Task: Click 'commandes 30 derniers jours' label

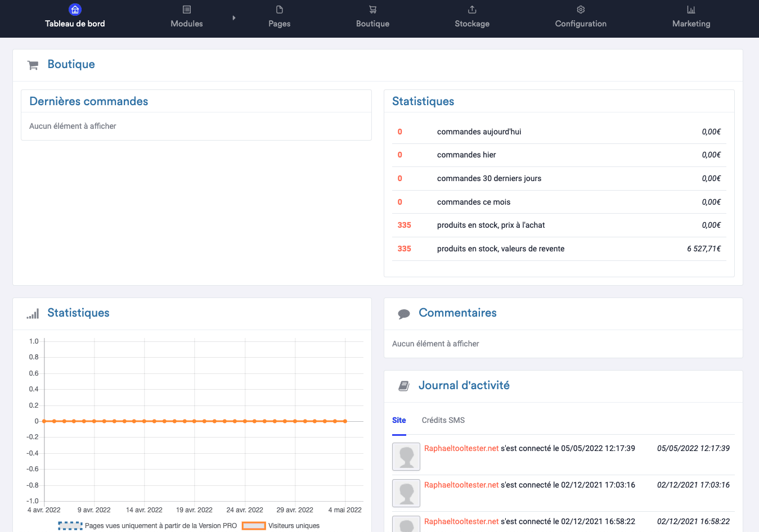Action: [x=489, y=178]
